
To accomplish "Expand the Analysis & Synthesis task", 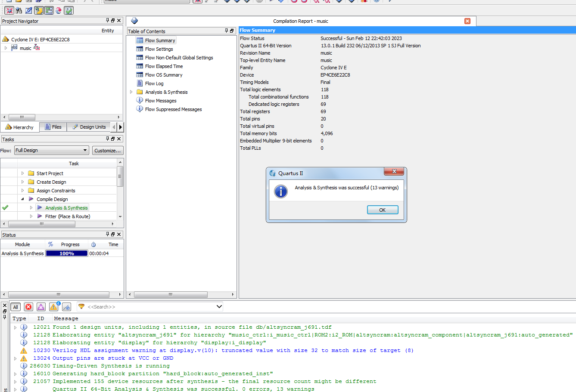I will pos(31,208).
